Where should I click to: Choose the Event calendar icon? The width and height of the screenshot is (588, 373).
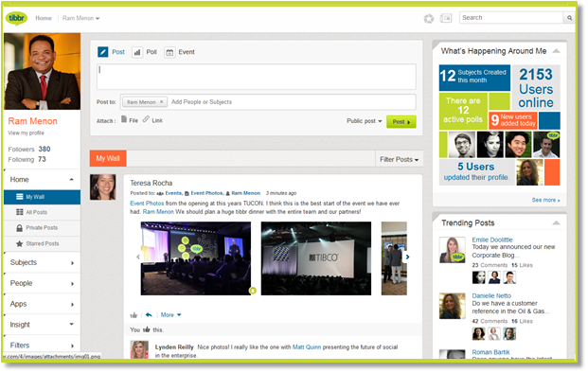tap(169, 52)
